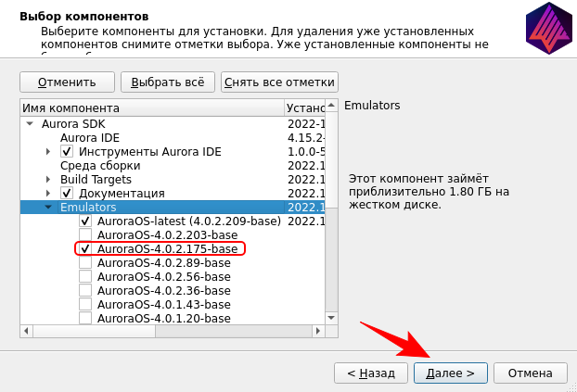Click the vertical scrollbar up arrow
Viewport: 577px width, 392px height.
(x=331, y=106)
